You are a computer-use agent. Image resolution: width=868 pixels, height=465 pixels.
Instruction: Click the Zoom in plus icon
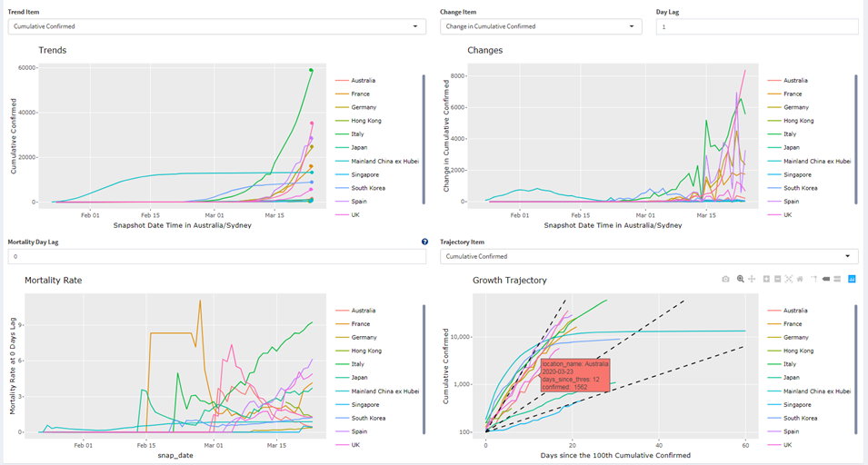coord(766,279)
